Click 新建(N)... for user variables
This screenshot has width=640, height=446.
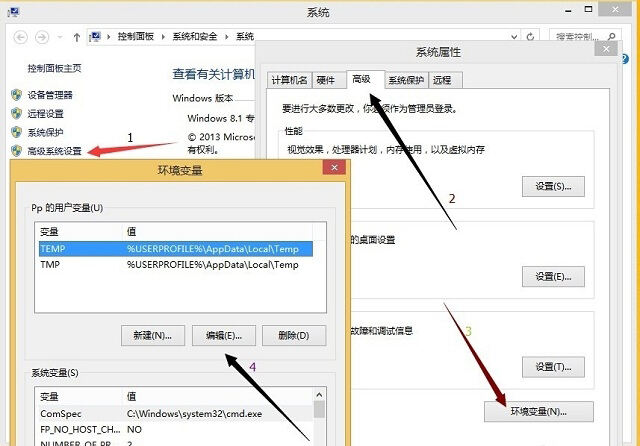click(153, 335)
